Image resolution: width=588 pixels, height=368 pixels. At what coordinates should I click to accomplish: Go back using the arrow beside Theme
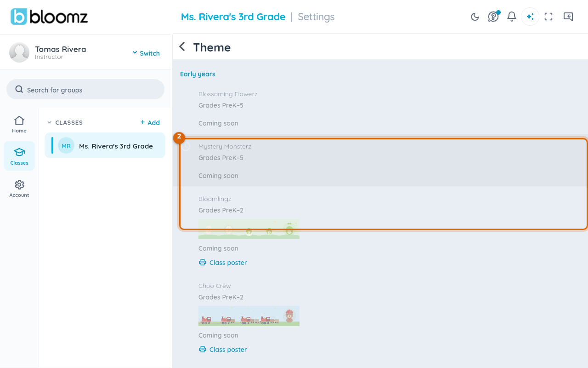pos(182,47)
